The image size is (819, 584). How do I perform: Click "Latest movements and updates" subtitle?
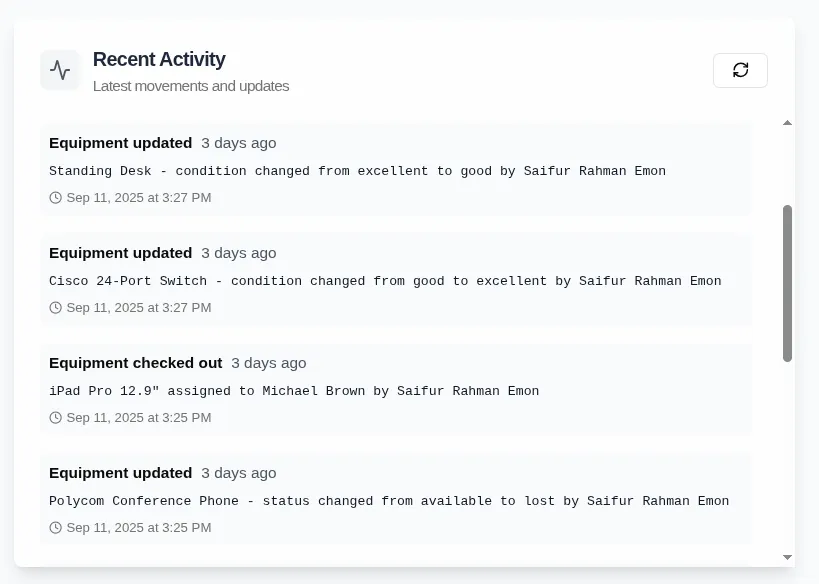[191, 86]
